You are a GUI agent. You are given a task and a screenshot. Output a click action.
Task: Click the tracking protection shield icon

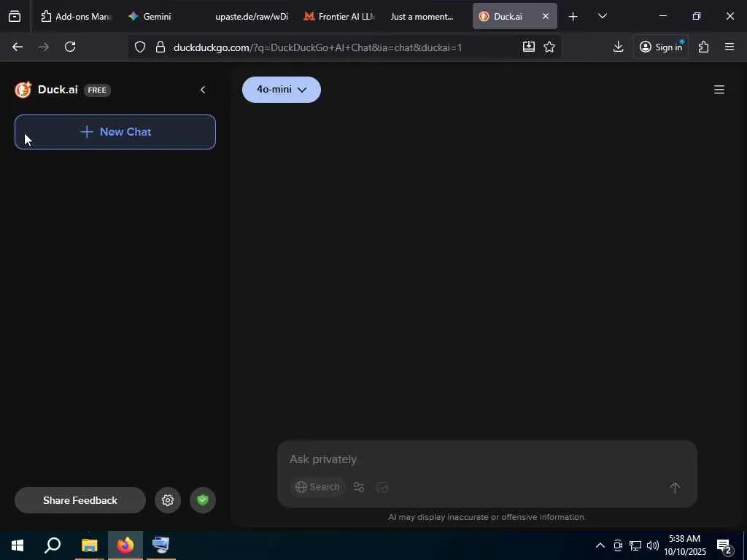click(x=139, y=47)
